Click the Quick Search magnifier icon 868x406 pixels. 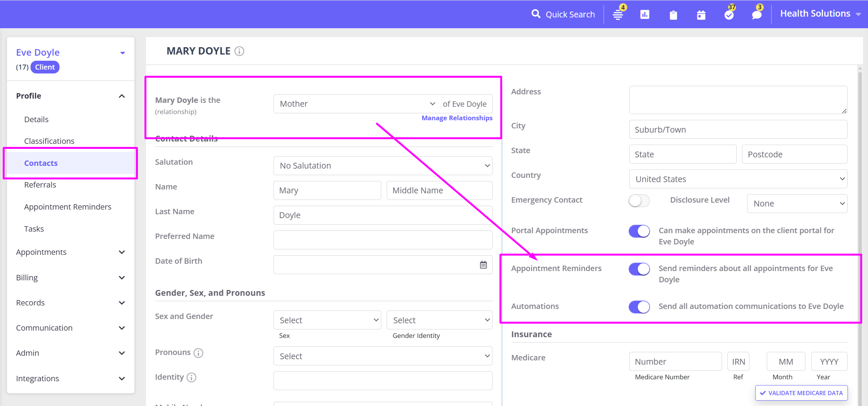tap(535, 14)
